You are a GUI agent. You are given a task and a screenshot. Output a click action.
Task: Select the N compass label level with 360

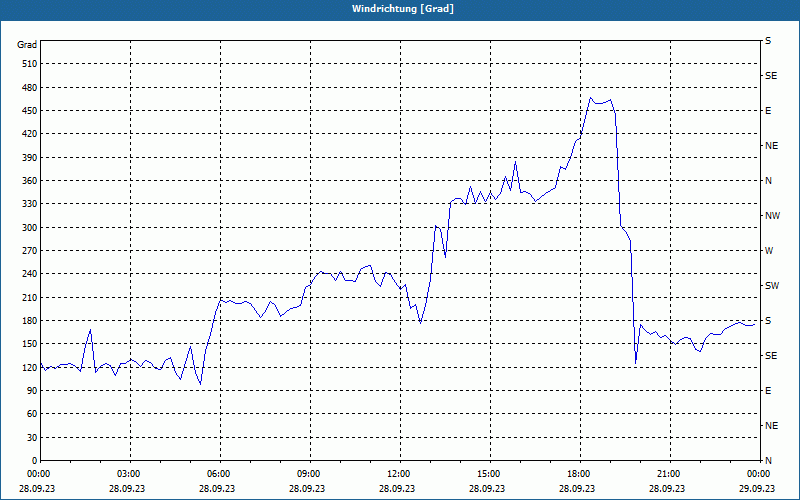coord(768,181)
